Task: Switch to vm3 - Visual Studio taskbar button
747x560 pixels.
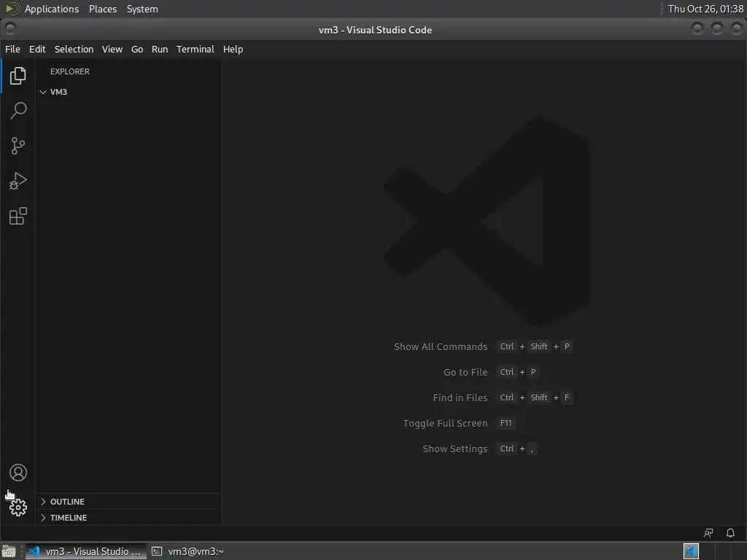Action: pyautogui.click(x=86, y=551)
